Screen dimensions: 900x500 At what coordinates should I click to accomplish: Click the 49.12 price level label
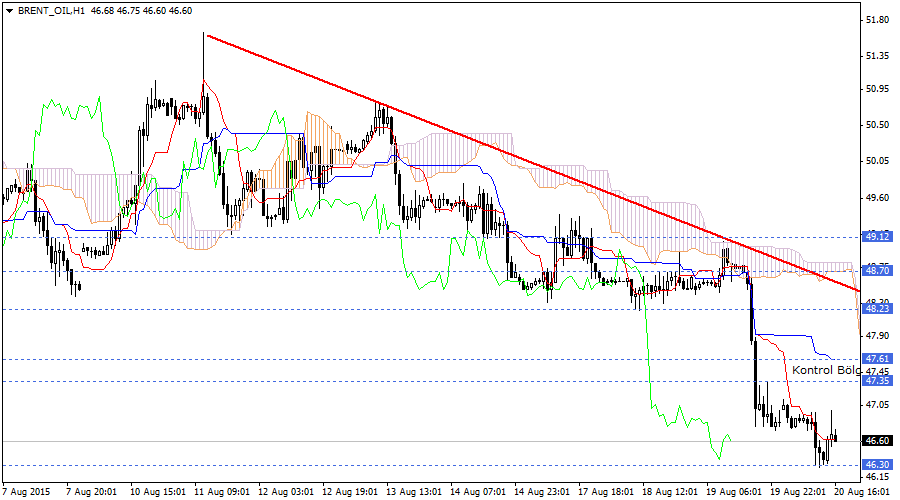point(877,237)
